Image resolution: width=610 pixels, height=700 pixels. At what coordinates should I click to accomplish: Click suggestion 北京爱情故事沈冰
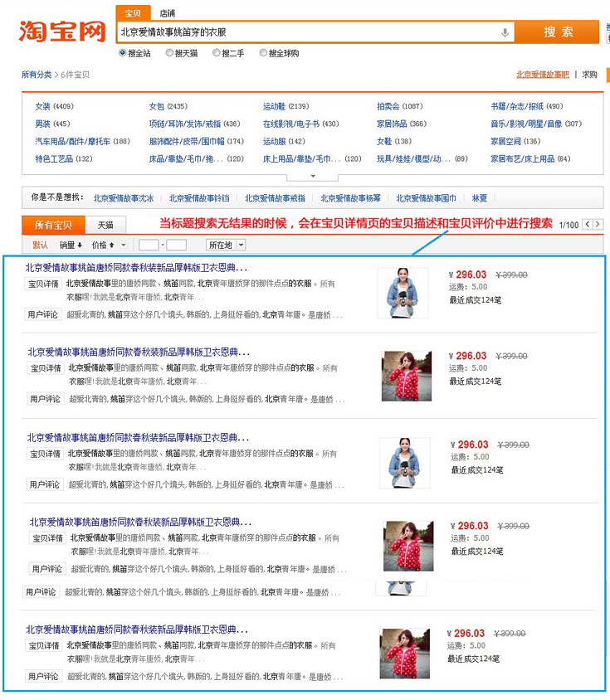(x=124, y=198)
